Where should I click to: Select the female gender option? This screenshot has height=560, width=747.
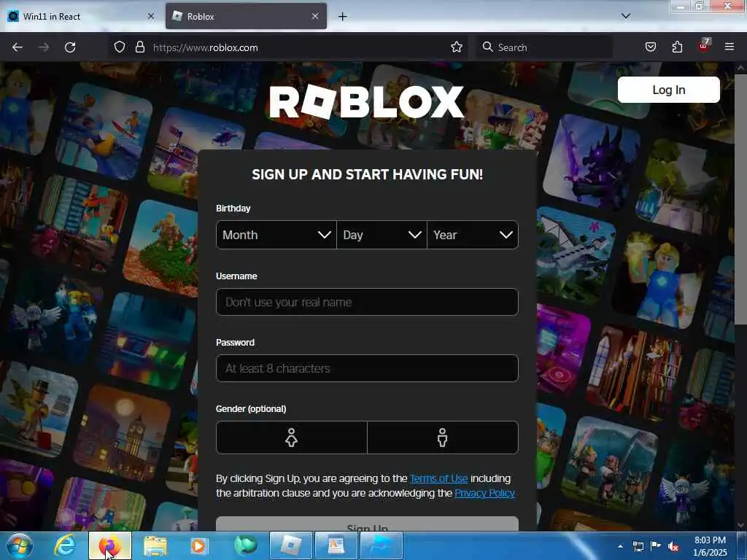292,437
